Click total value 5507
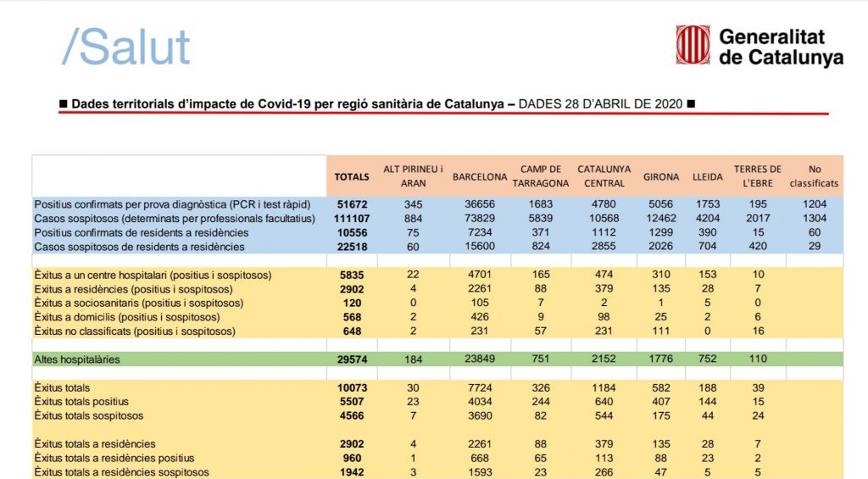This screenshot has width=868, height=479. point(352,402)
